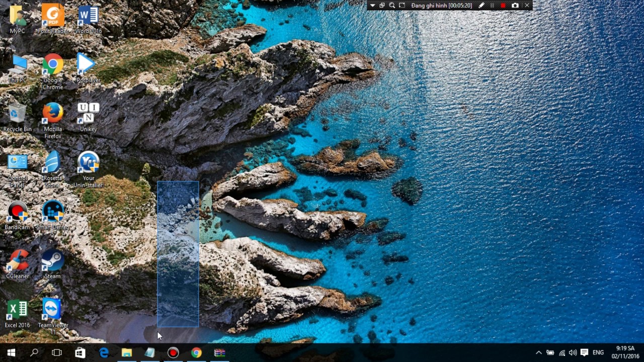Switch to WinRAR on the taskbar

coord(219,352)
